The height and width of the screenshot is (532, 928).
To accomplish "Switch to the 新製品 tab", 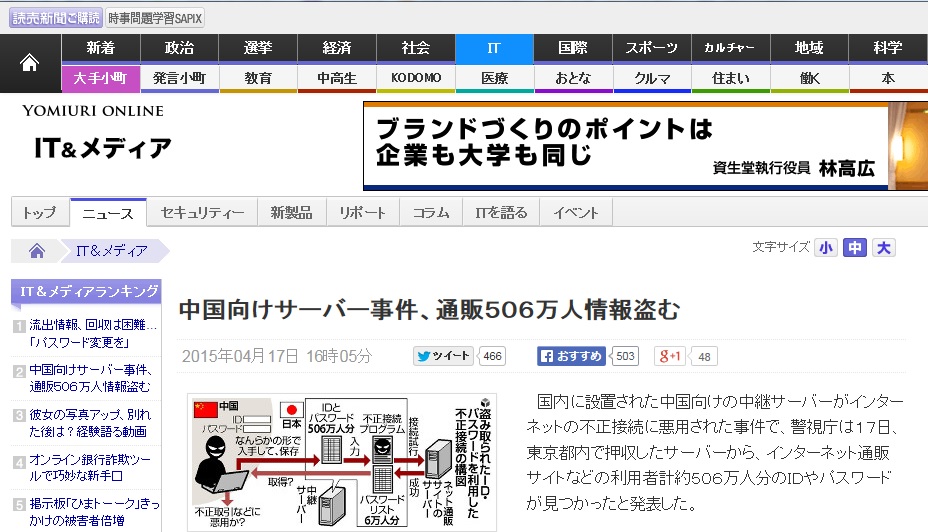I will point(291,212).
